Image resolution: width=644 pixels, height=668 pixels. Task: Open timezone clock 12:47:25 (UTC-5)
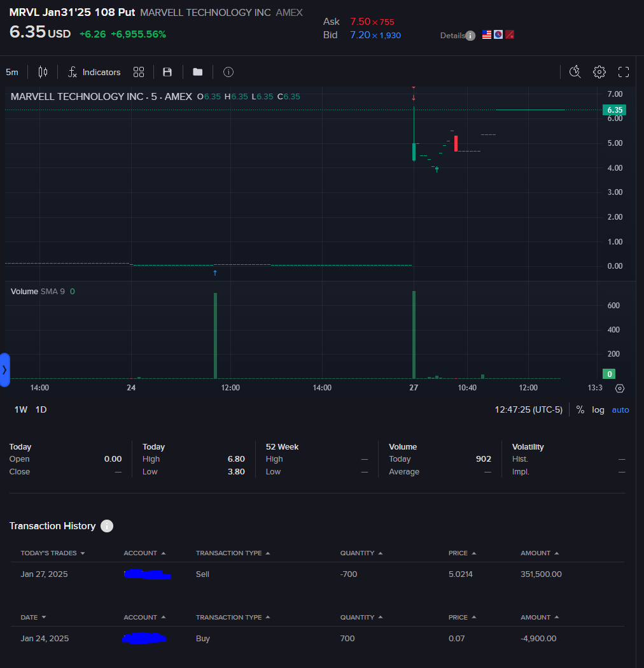pyautogui.click(x=528, y=409)
